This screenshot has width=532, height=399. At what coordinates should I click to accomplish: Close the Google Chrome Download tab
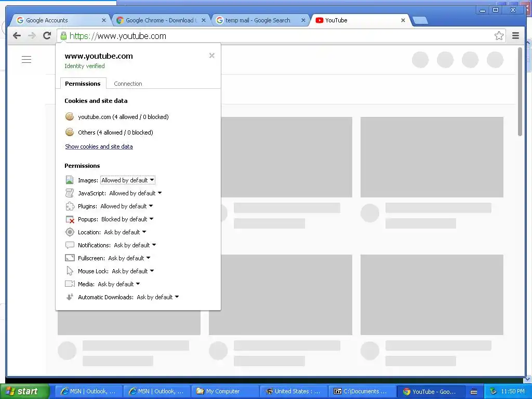click(204, 20)
